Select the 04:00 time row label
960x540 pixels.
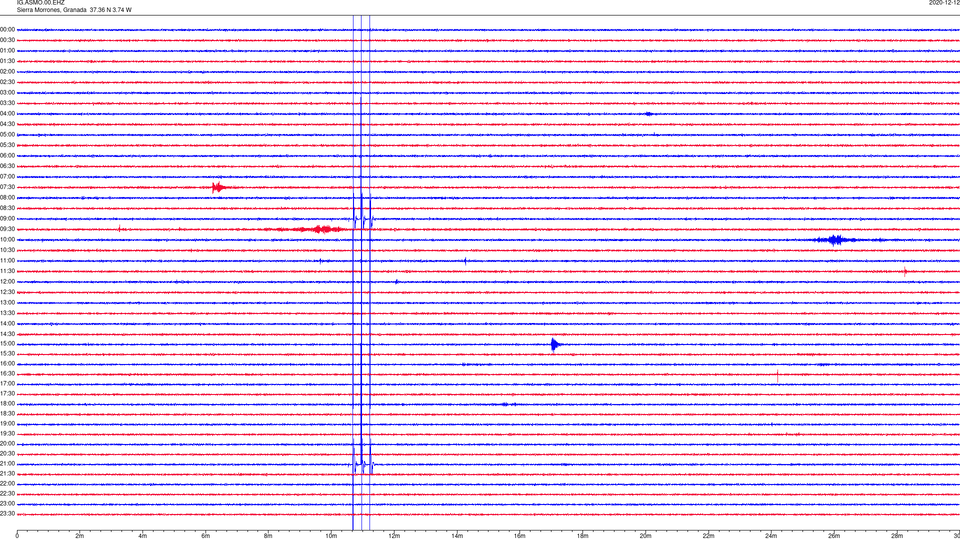click(7, 113)
